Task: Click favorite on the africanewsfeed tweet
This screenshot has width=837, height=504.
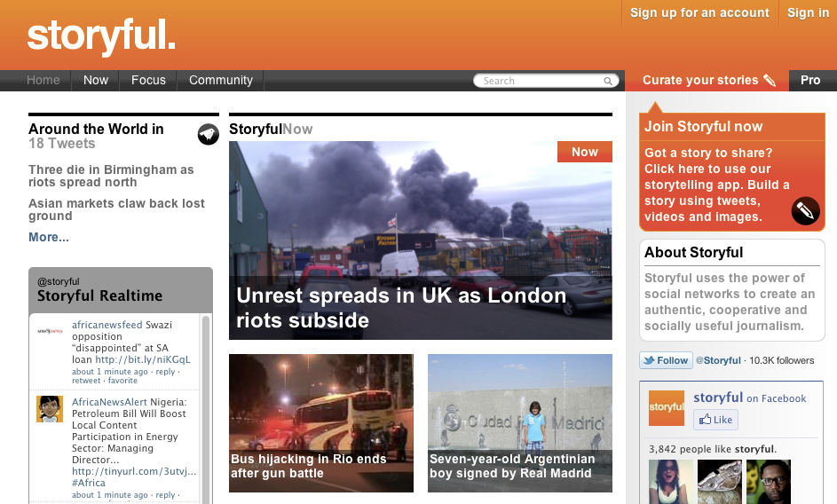Action: [122, 381]
